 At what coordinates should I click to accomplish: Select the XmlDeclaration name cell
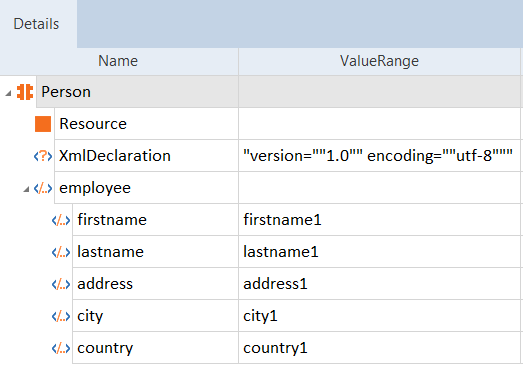[146, 156]
